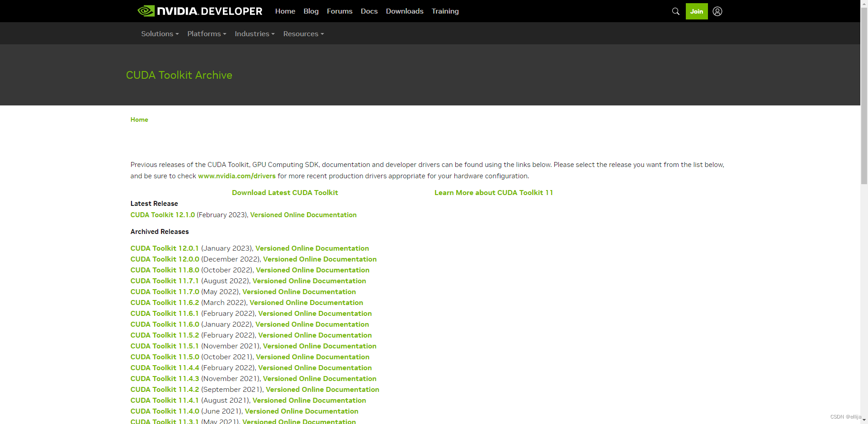Image resolution: width=868 pixels, height=424 pixels.
Task: Open the Forums menu item
Action: [x=339, y=11]
